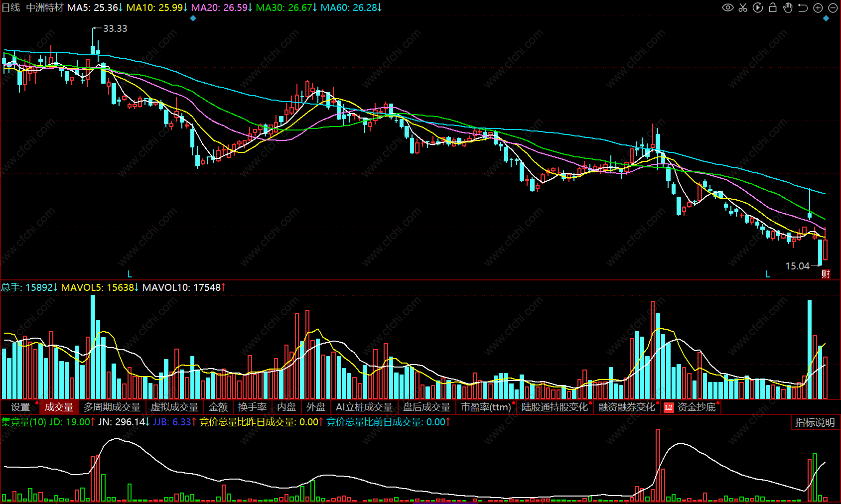Click the MAVOL10: 17548 label
841x504 pixels.
[x=184, y=287]
